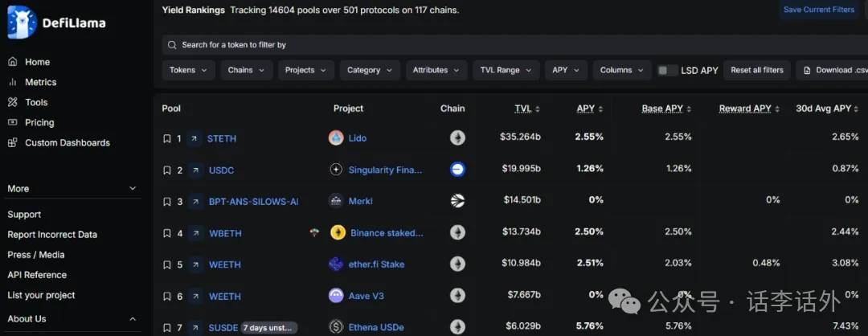The height and width of the screenshot is (336, 868).
Task: Open the USDC pool arrow link
Action: pyautogui.click(x=194, y=170)
